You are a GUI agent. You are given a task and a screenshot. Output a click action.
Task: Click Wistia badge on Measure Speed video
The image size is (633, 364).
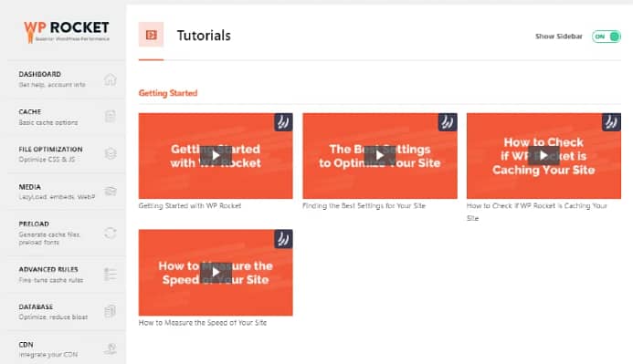tap(283, 239)
